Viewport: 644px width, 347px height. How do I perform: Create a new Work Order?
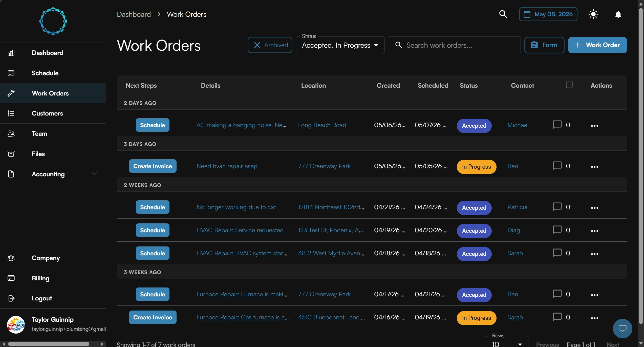coord(597,45)
